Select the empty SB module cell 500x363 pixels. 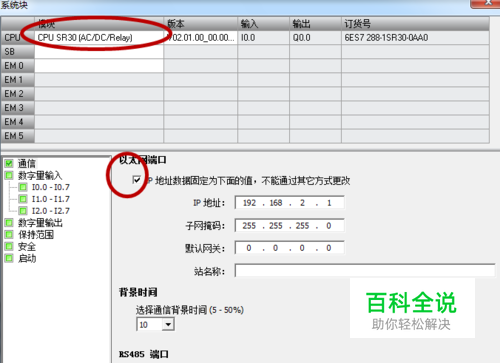tap(99, 52)
